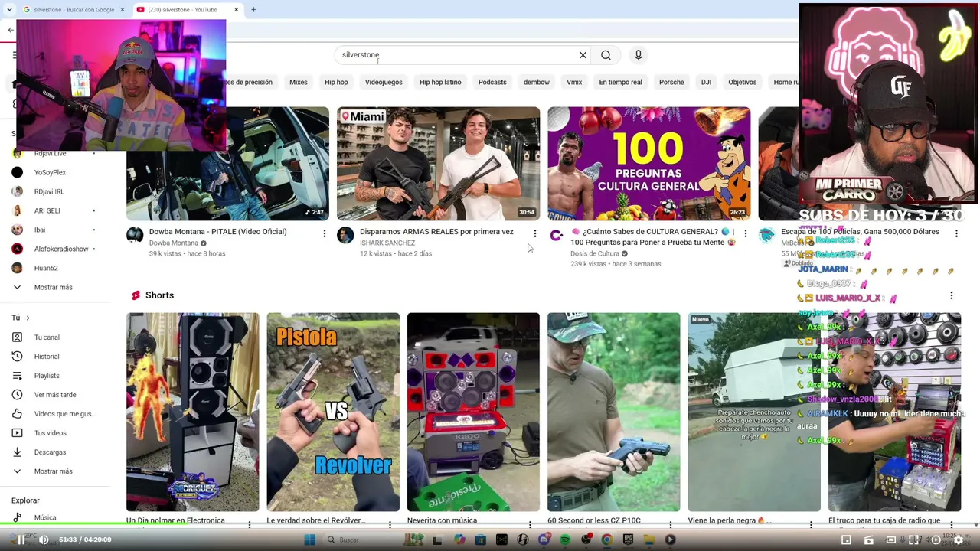Open the Shorts section three-dot menu
Image resolution: width=980 pixels, height=551 pixels.
tap(952, 295)
